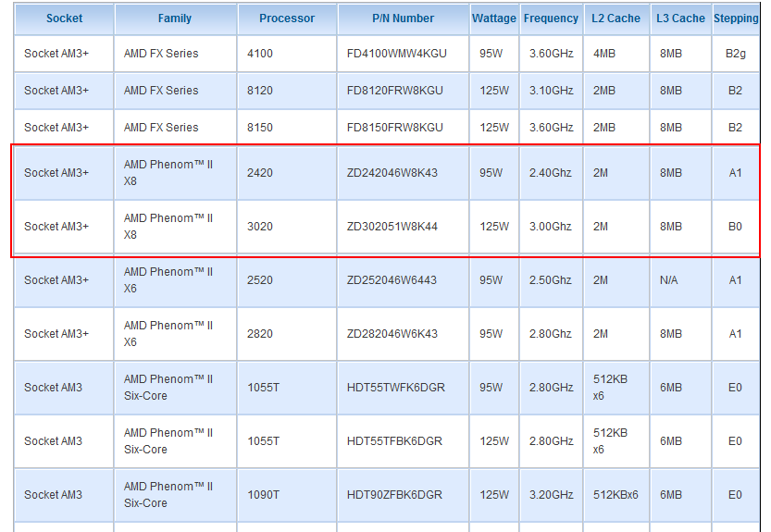Click the Wattage column header
771x532 pixels.
pos(494,19)
